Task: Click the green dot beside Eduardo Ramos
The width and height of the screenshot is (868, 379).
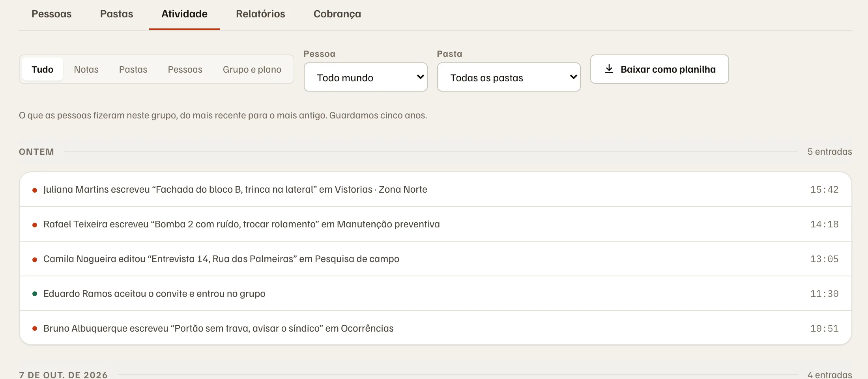Action: [x=35, y=294]
